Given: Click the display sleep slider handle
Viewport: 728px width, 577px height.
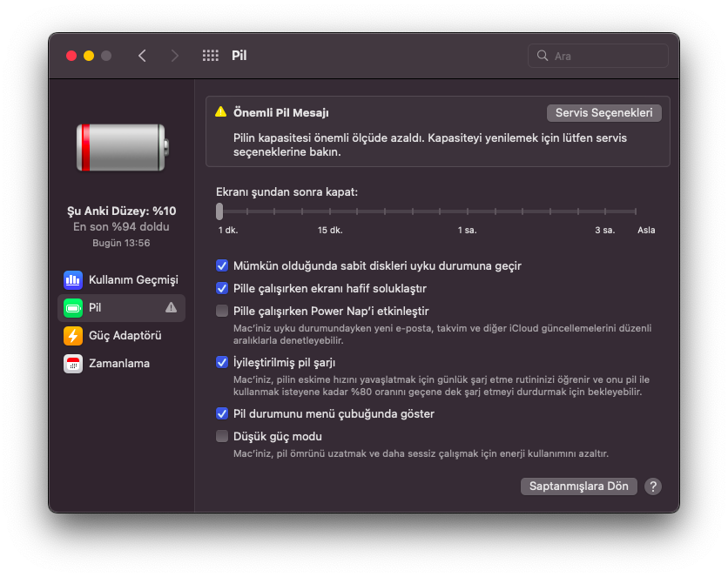Looking at the screenshot, I should [219, 211].
